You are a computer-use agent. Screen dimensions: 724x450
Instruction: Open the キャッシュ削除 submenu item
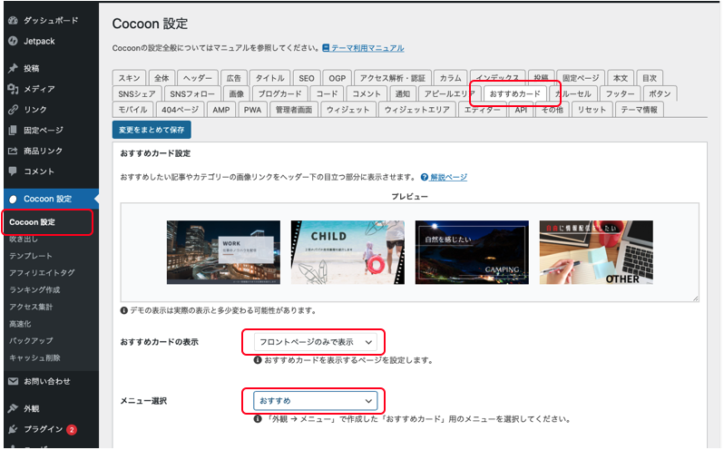point(35,358)
